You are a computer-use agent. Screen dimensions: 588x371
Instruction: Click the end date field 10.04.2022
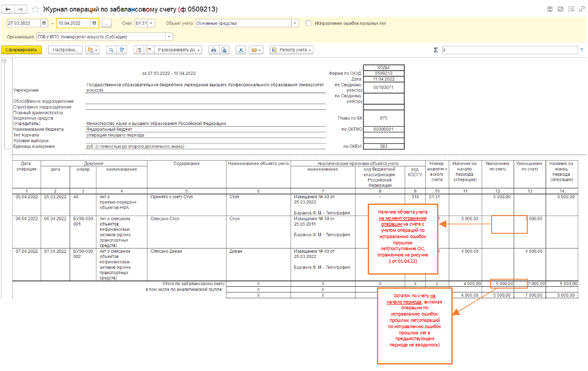pyautogui.click(x=73, y=23)
